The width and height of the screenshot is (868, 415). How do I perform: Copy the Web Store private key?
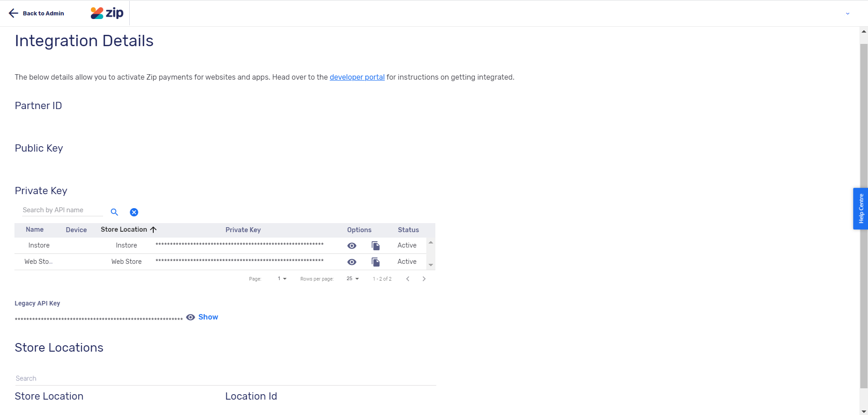pos(376,262)
